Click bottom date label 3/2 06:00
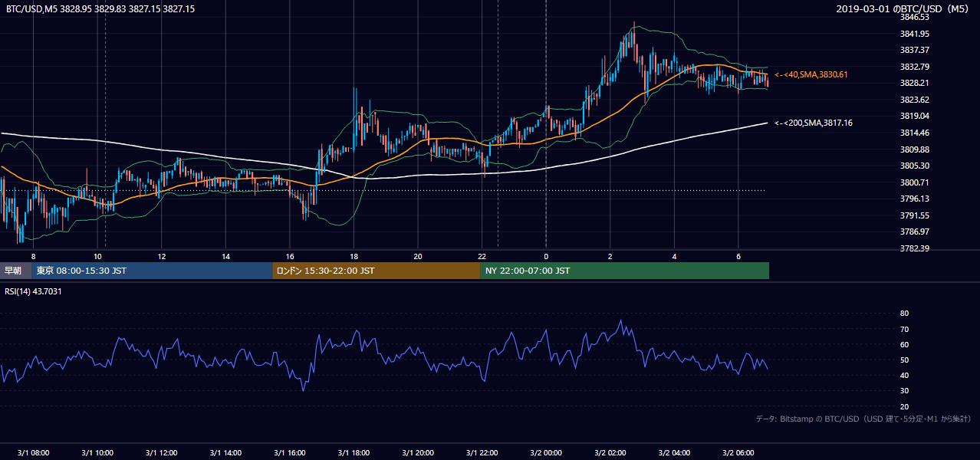980x460 pixels. coord(738,452)
